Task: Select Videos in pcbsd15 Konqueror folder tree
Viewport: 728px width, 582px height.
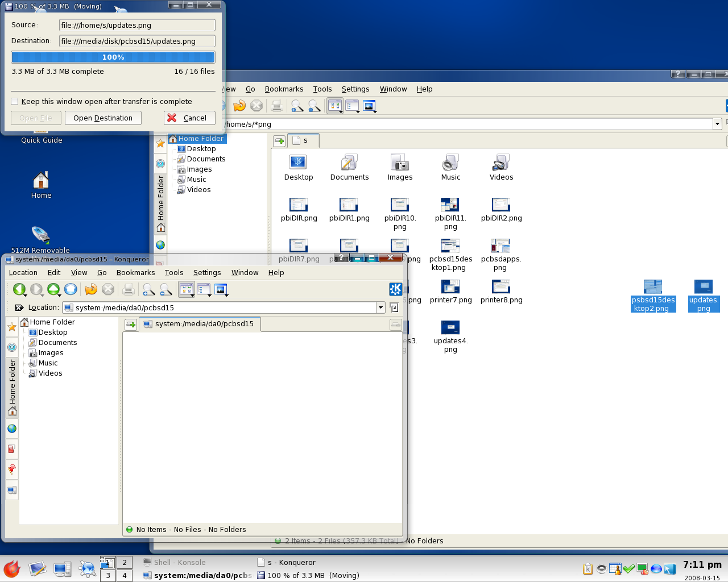Action: click(x=45, y=373)
